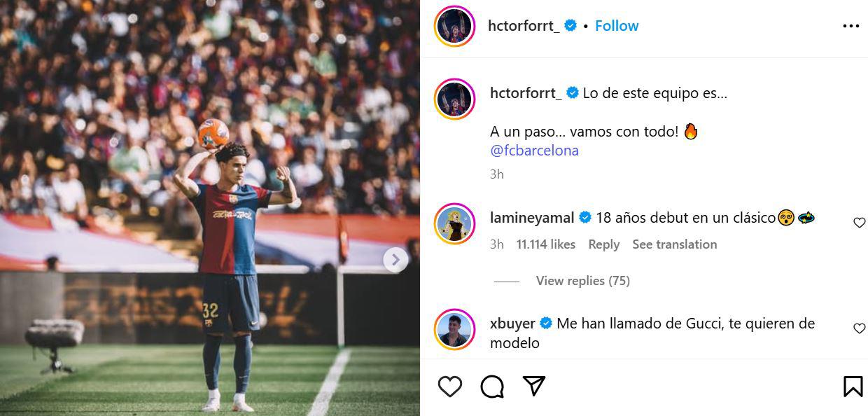Viewport: 868px width, 416px height.
Task: Open caption author's profile avatar
Action: point(455,99)
